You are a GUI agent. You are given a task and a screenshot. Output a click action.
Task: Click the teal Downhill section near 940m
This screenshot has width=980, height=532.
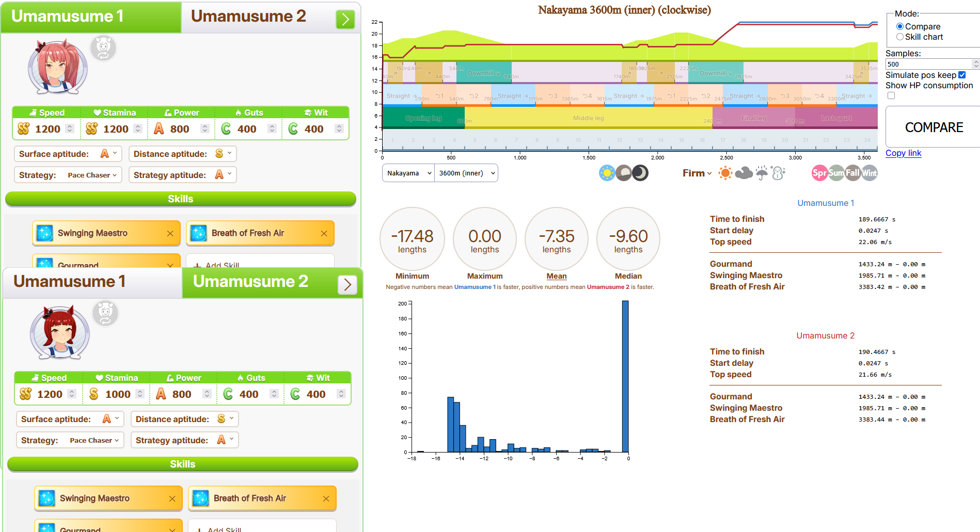484,73
